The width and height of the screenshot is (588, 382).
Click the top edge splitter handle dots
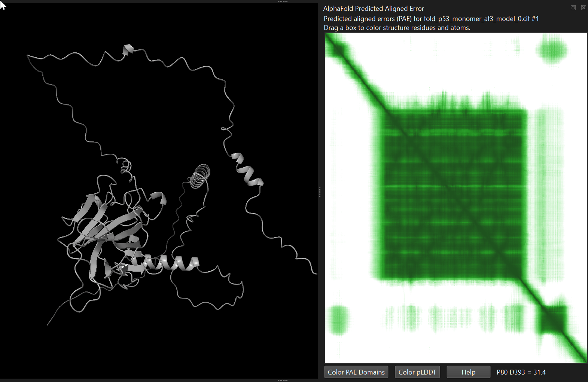point(282,1)
